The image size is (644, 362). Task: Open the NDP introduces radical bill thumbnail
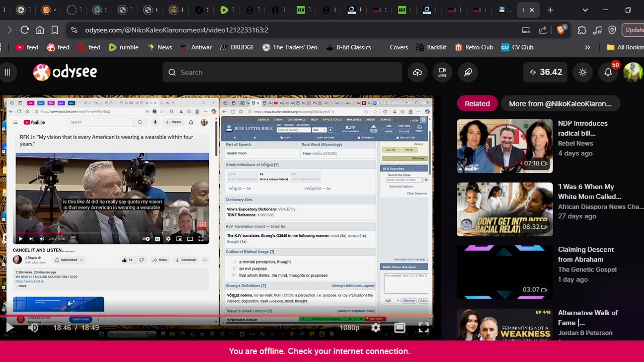pos(505,146)
